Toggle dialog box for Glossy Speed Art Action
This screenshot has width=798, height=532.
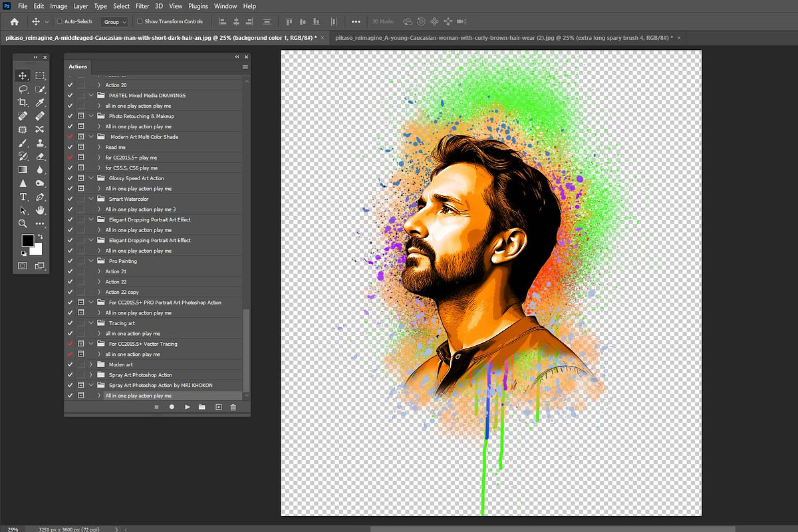click(x=81, y=178)
